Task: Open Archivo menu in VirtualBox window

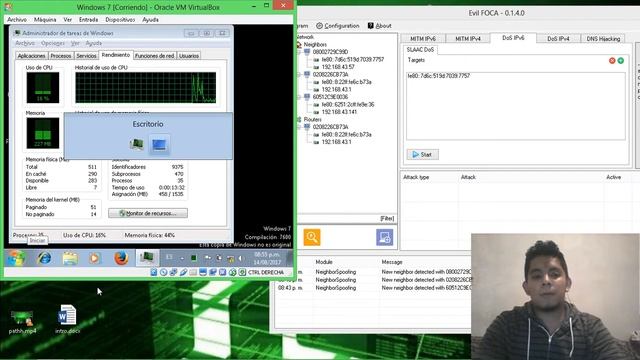Action: tap(17, 20)
